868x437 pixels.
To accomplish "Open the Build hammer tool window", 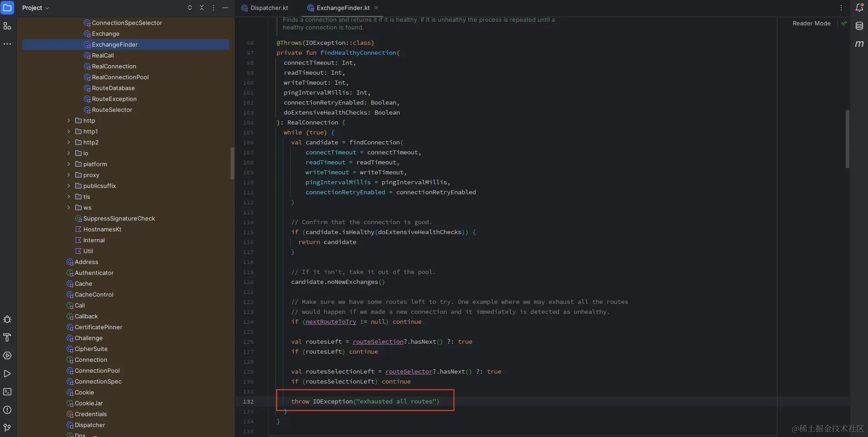I will point(7,337).
